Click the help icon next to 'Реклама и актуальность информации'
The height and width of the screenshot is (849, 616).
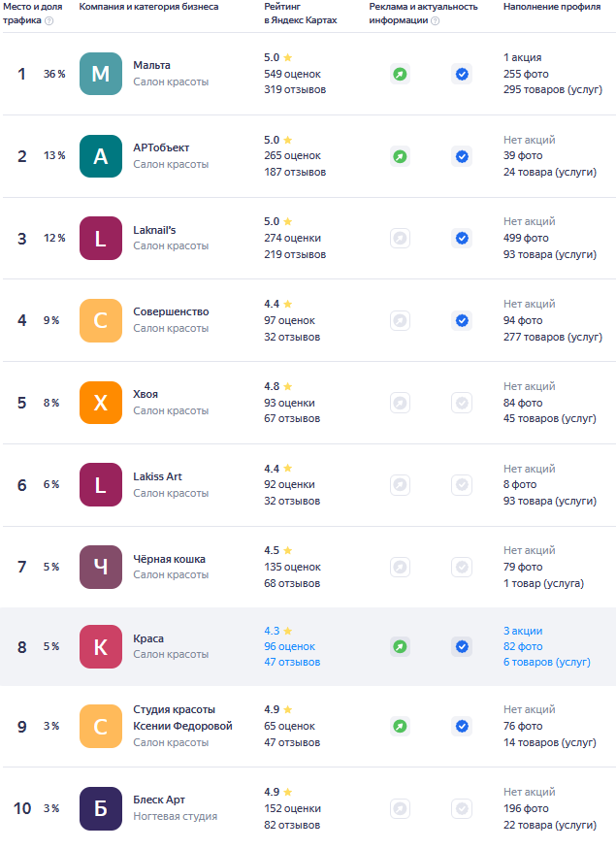[x=436, y=20]
